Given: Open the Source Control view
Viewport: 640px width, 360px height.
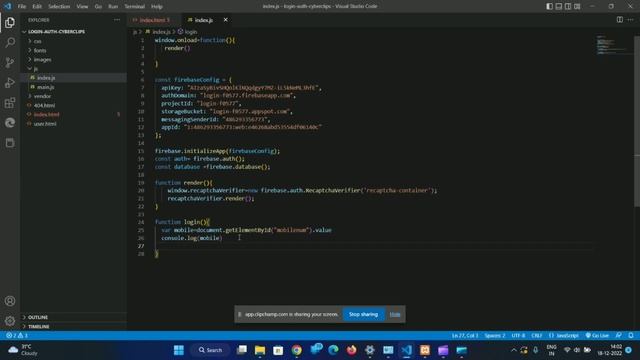Looking at the screenshot, I should 10,62.
